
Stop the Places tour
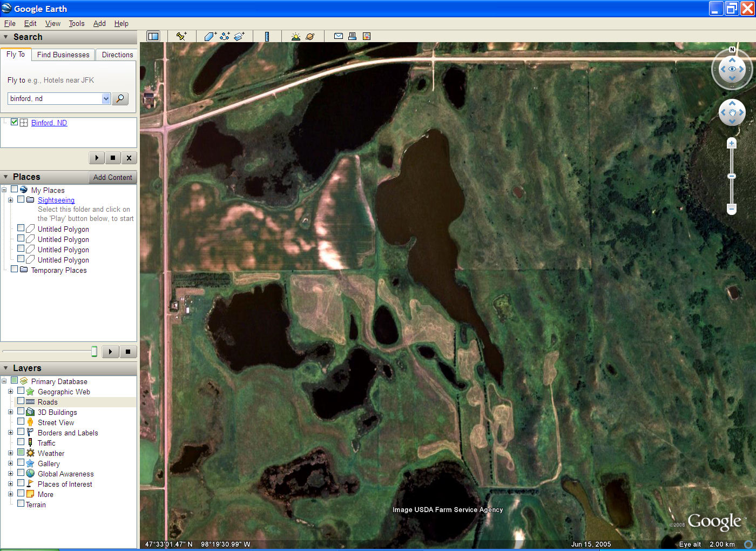pos(128,352)
